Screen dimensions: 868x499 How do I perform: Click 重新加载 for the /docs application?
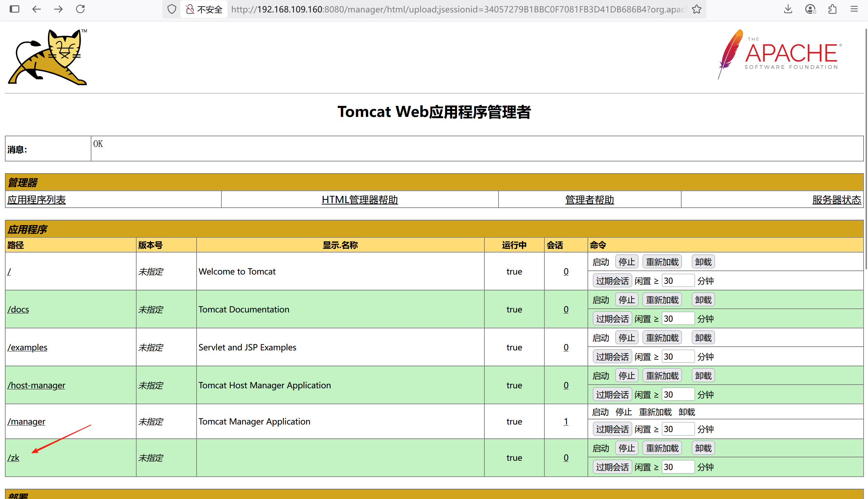[662, 300]
